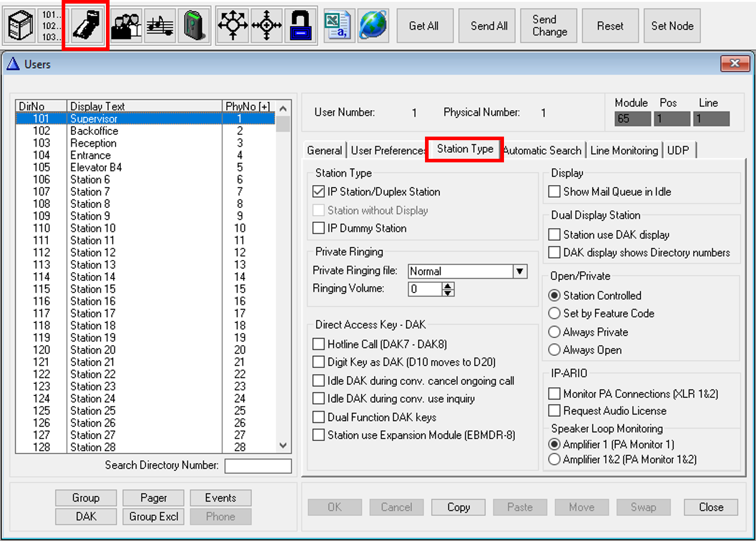Image resolution: width=756 pixels, height=541 pixels.
Task: Select the Reception row in user list
Action: 145,143
